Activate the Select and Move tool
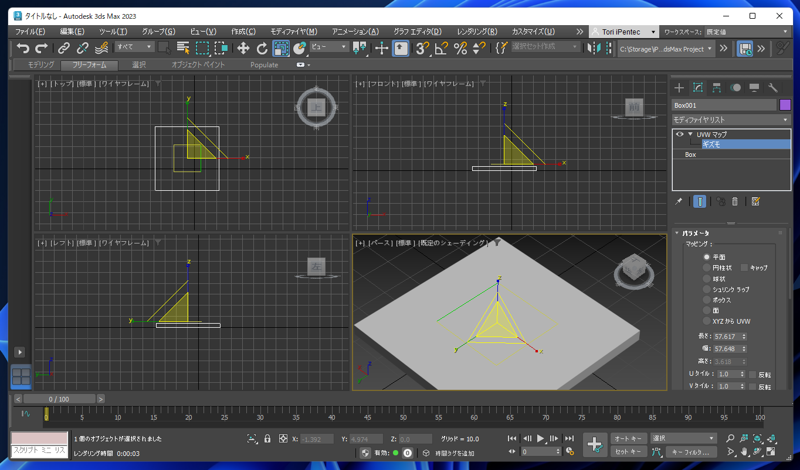The height and width of the screenshot is (470, 800). tap(243, 48)
